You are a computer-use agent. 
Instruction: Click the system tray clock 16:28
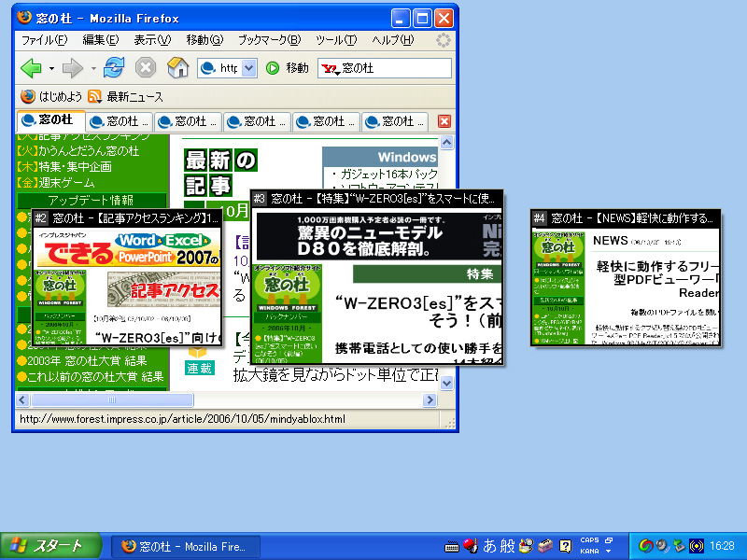pos(722,546)
